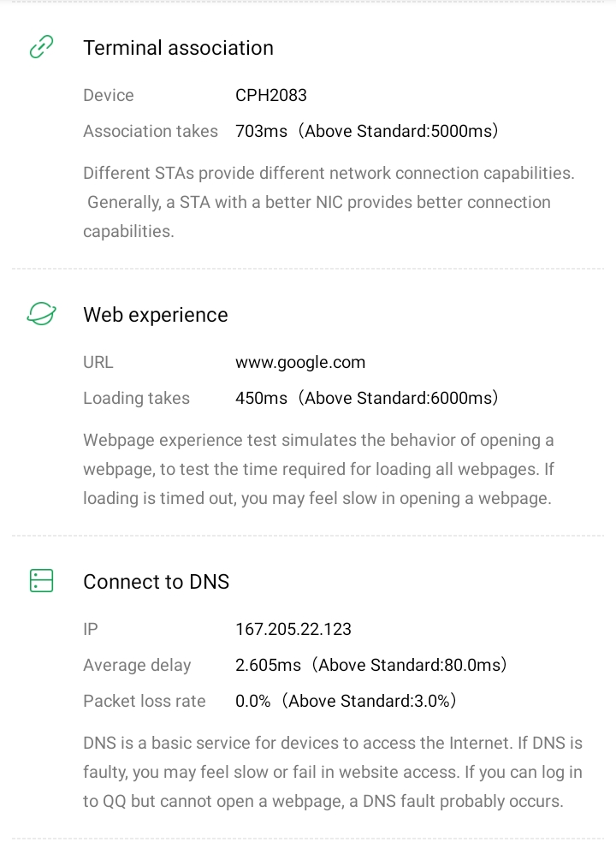Image resolution: width=616 pixels, height=842 pixels.
Task: Select the Web experience heading
Action: click(155, 315)
